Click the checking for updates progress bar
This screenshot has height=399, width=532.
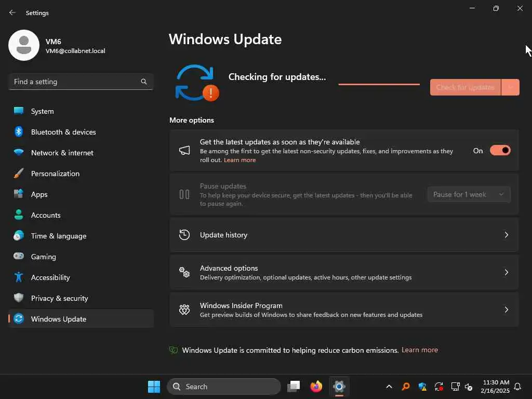coord(379,84)
